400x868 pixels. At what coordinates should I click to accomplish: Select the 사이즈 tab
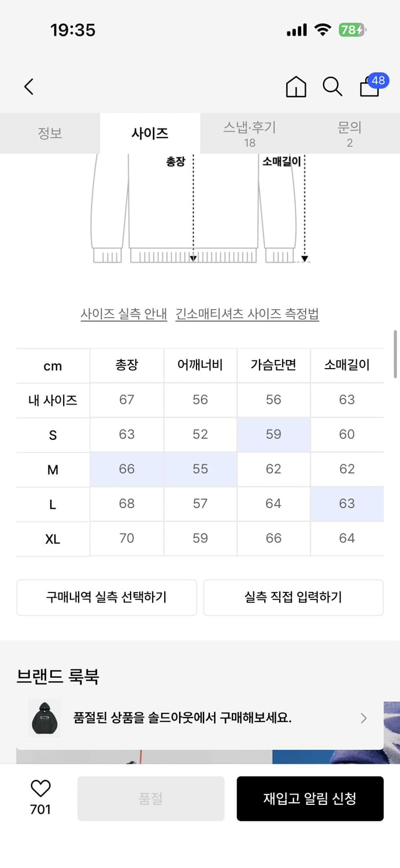tap(150, 133)
